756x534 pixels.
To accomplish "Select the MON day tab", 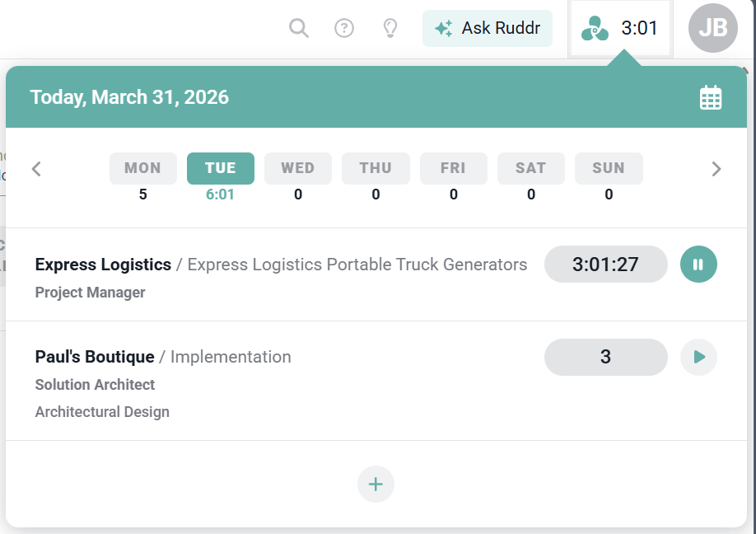I will tap(142, 168).
